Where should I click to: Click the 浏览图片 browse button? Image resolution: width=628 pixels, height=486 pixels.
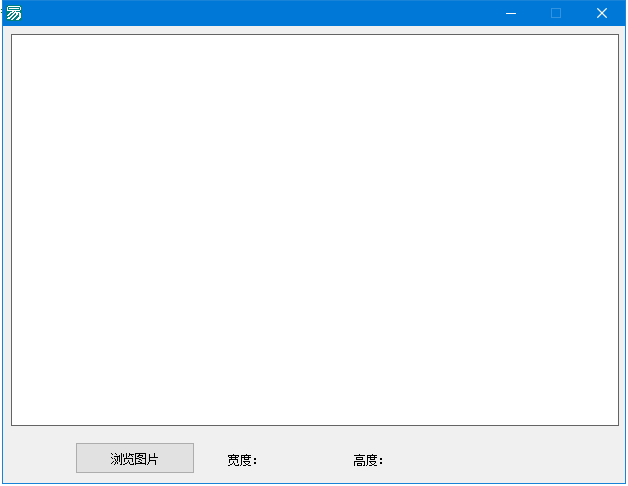[x=135, y=458]
